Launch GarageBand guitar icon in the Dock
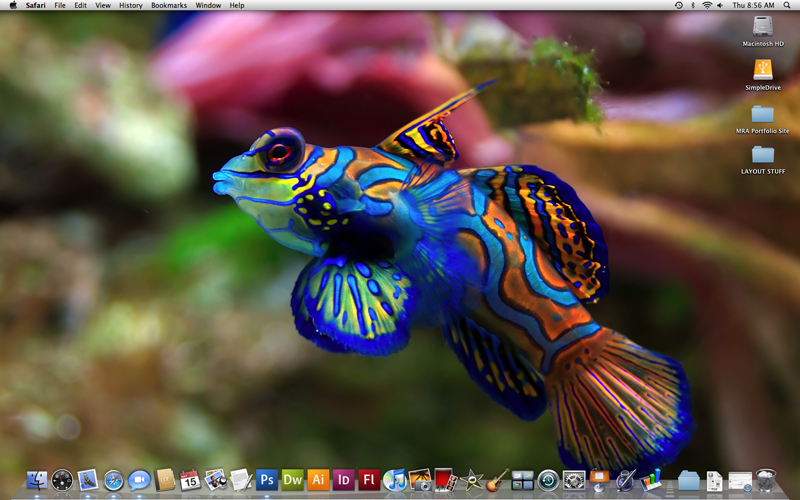Image resolution: width=800 pixels, height=500 pixels. [497, 480]
